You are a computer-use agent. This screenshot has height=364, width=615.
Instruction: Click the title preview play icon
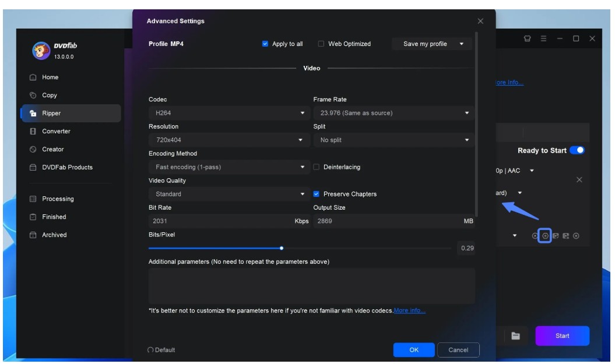tap(535, 235)
